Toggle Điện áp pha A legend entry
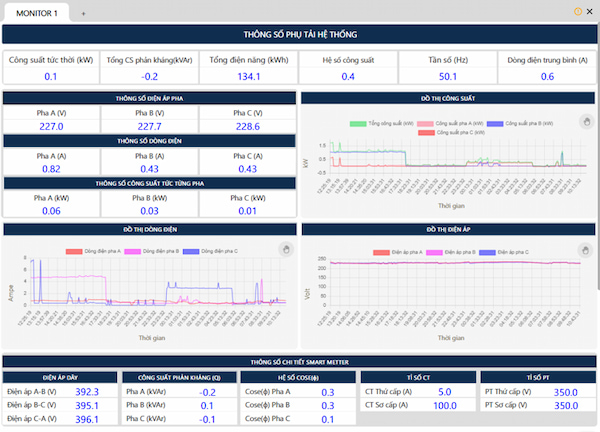The image size is (600, 432). (398, 253)
